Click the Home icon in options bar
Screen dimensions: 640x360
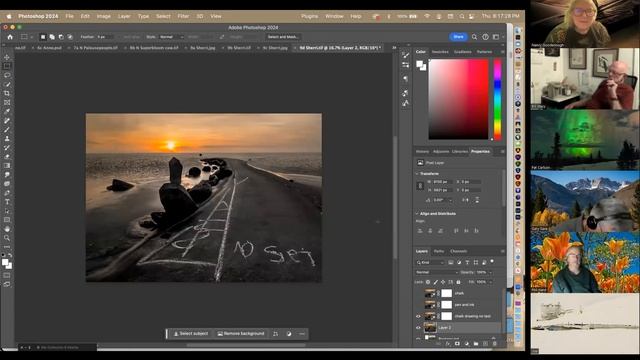[10, 37]
